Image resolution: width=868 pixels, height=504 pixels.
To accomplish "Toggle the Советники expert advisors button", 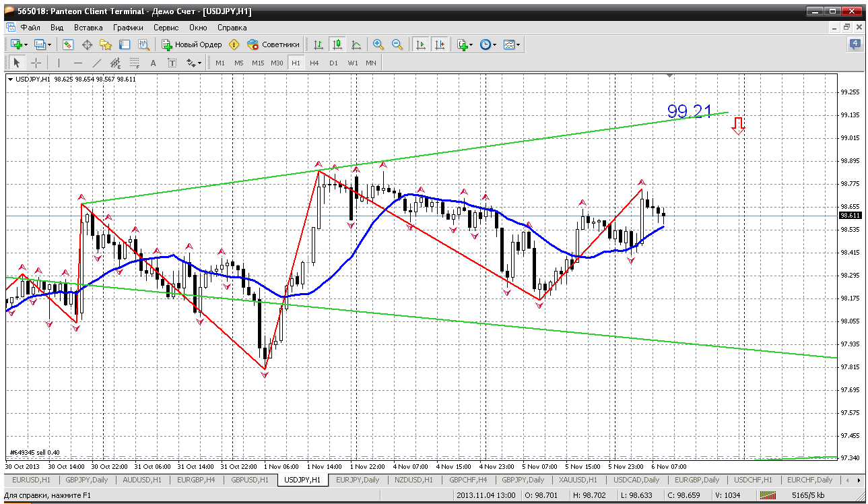I will pos(273,44).
